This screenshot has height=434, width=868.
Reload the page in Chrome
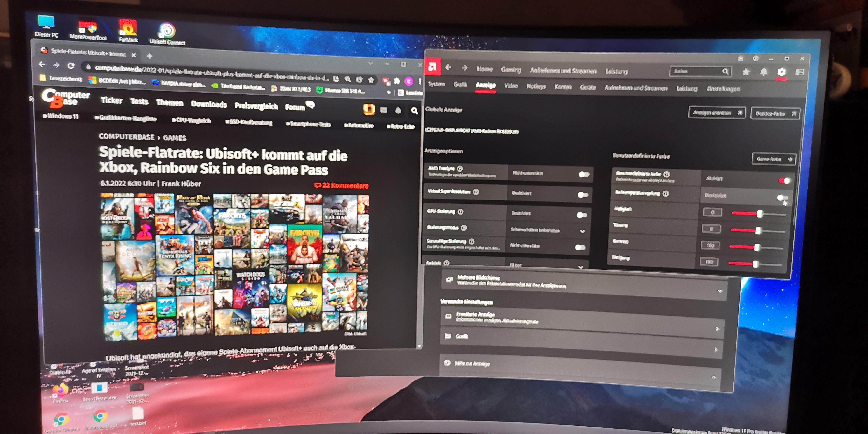[x=71, y=65]
